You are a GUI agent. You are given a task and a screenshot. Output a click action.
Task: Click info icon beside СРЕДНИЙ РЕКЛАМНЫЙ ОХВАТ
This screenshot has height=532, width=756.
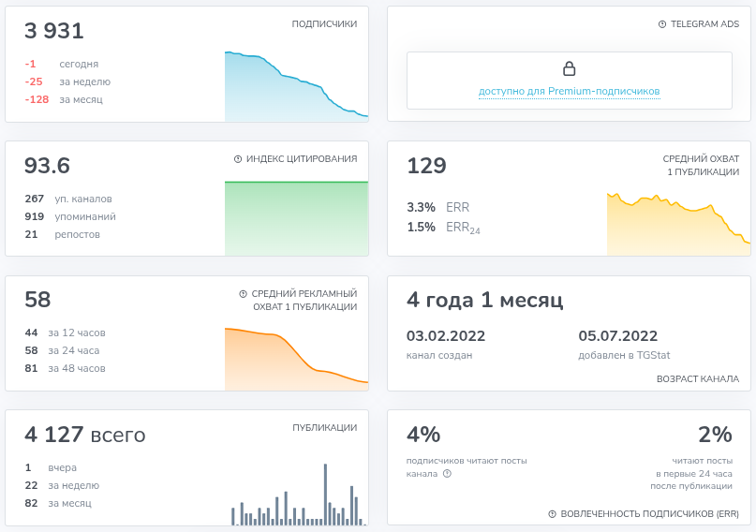click(243, 294)
